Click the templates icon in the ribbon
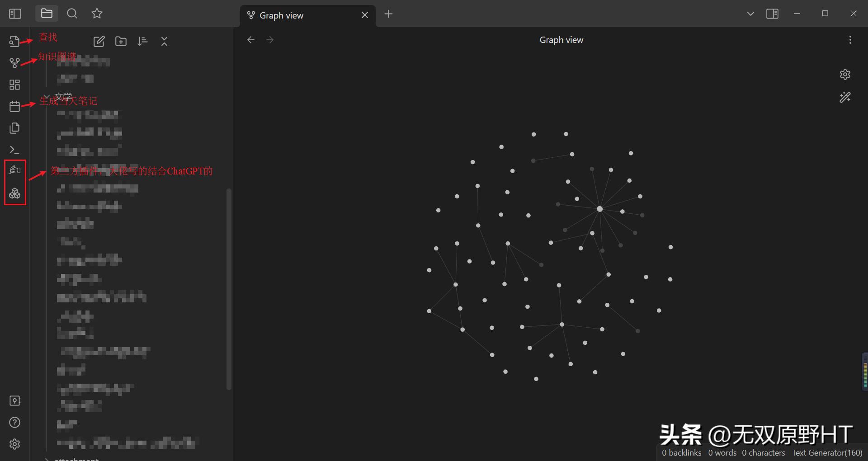This screenshot has width=868, height=461. coord(14,128)
